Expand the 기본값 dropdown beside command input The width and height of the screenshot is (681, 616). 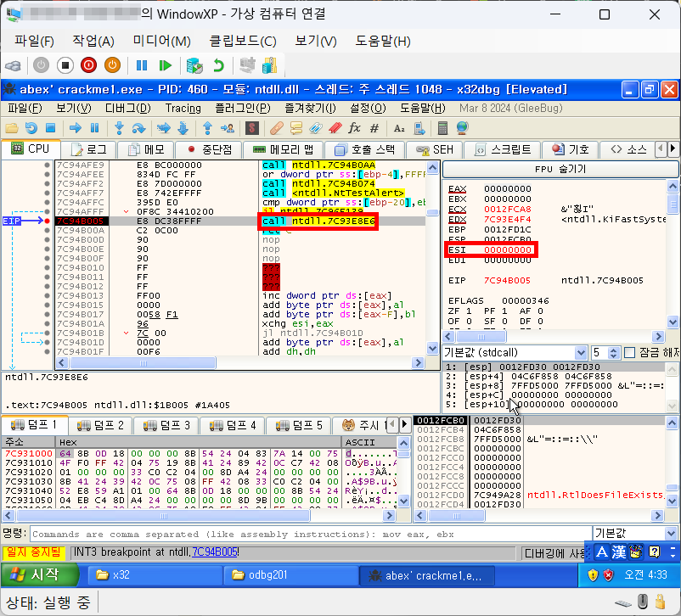tap(671, 533)
